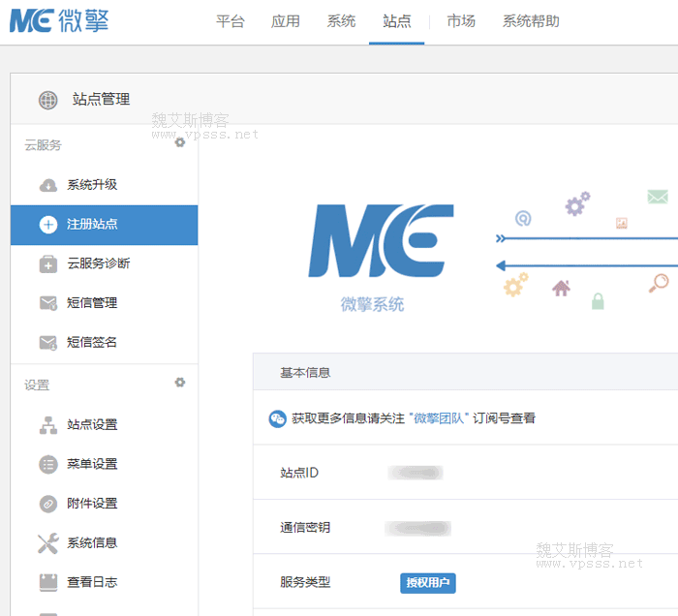Open the 应用 top menu
This screenshot has width=678, height=616.
click(x=286, y=20)
